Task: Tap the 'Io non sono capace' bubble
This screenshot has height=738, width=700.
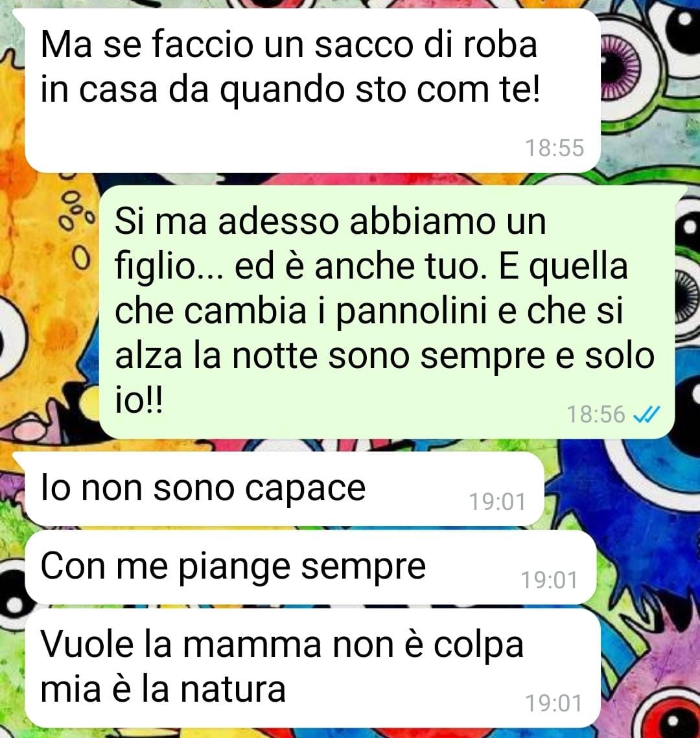Action: pos(285,489)
